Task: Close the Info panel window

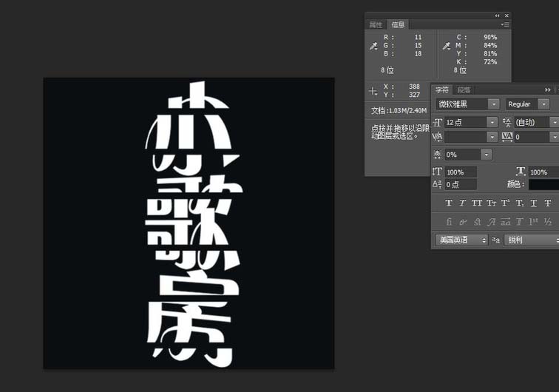Action: [x=507, y=16]
